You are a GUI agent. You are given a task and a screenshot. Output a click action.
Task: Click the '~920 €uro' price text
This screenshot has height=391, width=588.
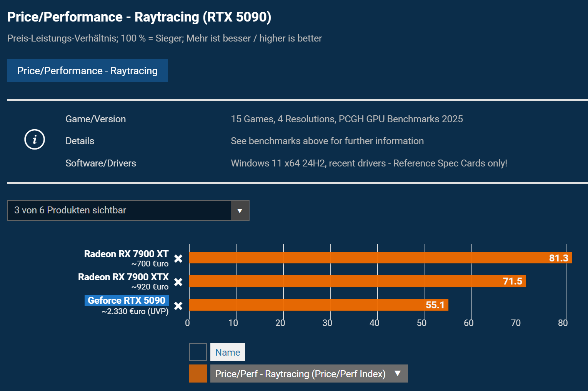150,287
